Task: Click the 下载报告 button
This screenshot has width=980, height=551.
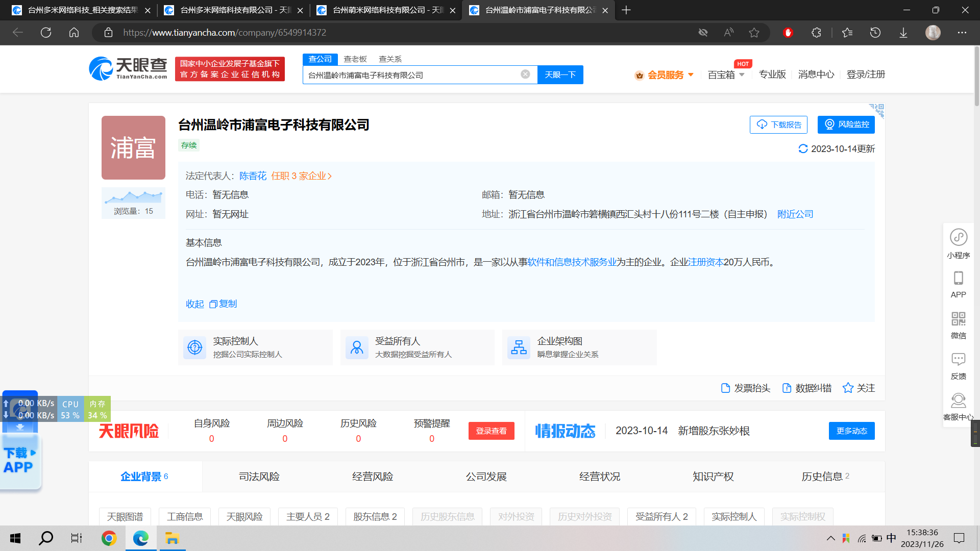Action: [778, 124]
